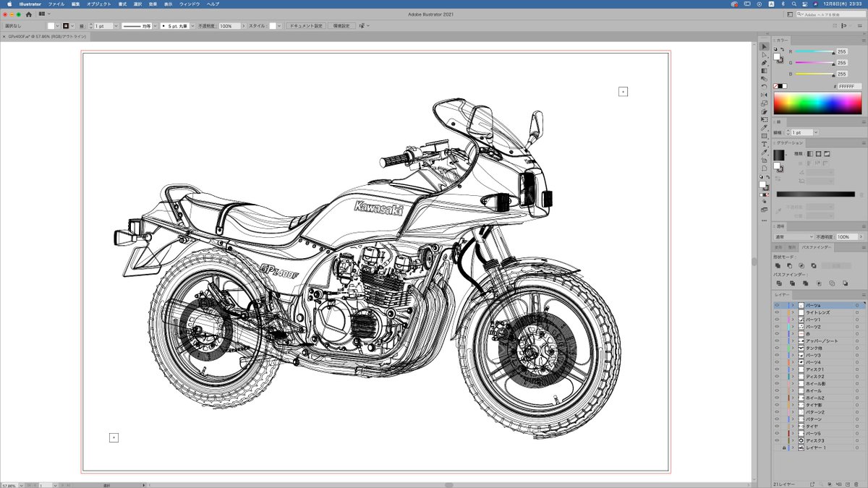Click the hex color FFFFFF field

[x=850, y=86]
